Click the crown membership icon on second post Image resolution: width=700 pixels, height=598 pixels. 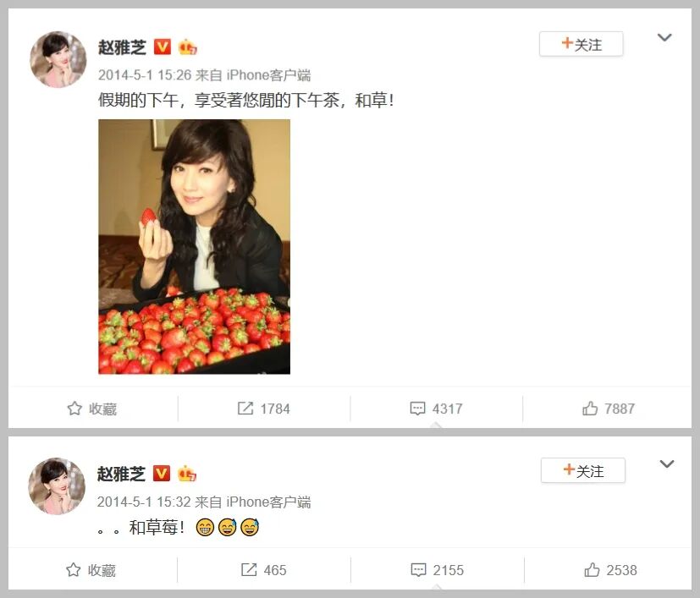point(186,474)
